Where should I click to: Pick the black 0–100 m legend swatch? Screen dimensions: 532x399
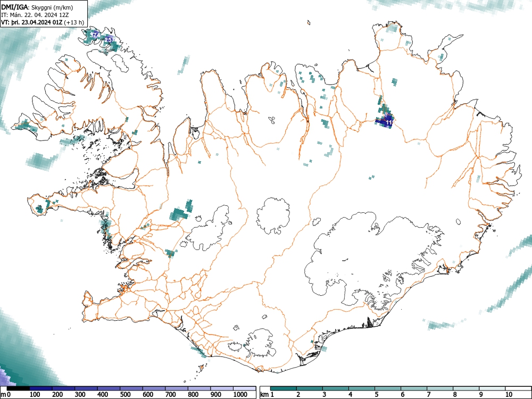coord(18,388)
